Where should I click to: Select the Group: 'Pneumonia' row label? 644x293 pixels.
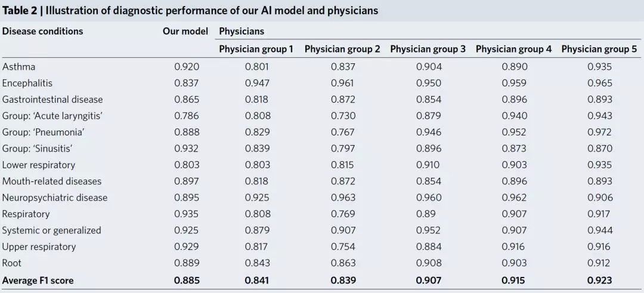tap(43, 132)
